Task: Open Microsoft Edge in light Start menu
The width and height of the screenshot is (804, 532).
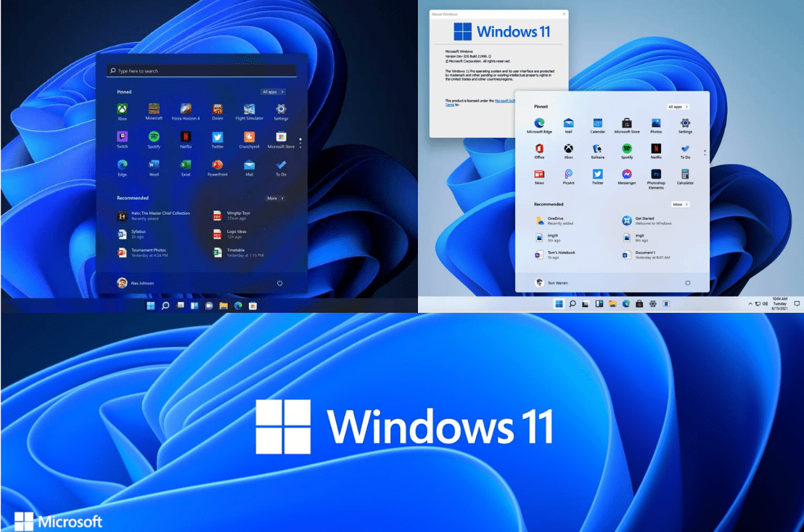Action: click(x=539, y=126)
